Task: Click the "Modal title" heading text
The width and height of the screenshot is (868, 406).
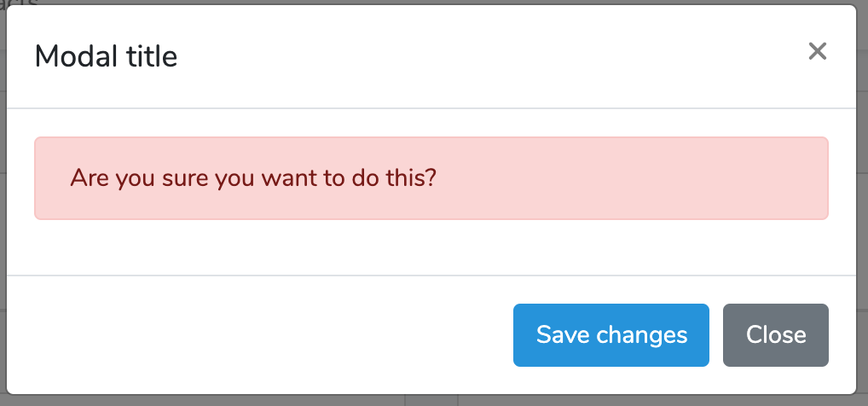Action: pyautogui.click(x=106, y=56)
